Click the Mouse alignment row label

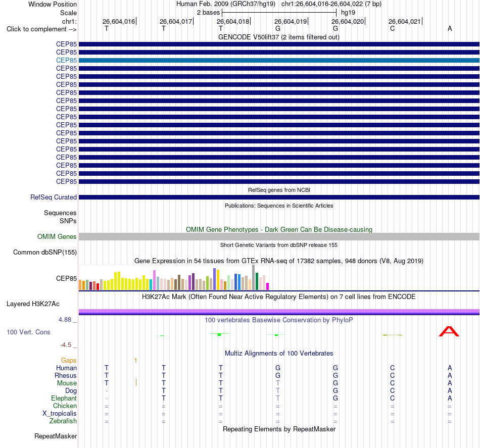click(67, 383)
